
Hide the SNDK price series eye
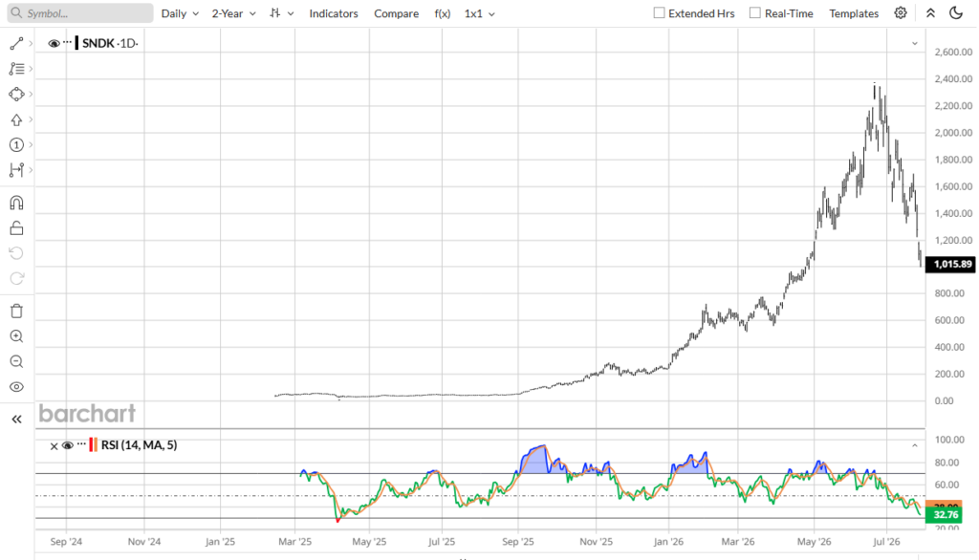coord(54,43)
